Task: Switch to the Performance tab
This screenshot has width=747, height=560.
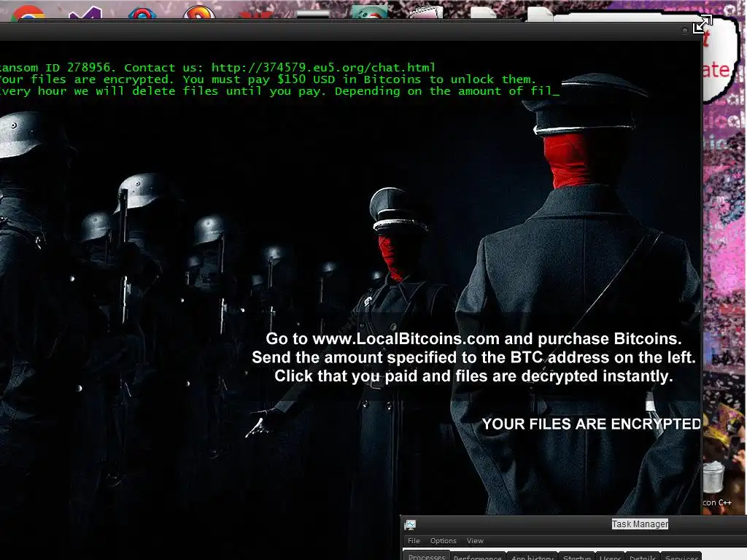Action: [477, 556]
